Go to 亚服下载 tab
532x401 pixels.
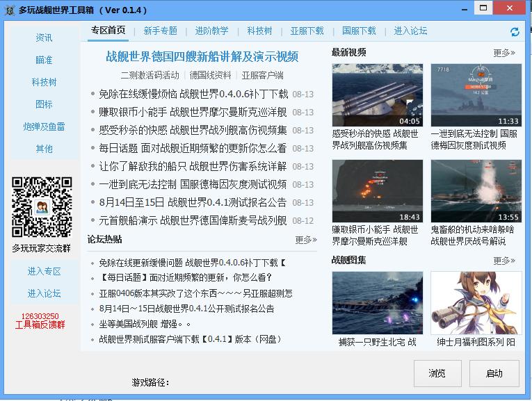[x=307, y=31]
